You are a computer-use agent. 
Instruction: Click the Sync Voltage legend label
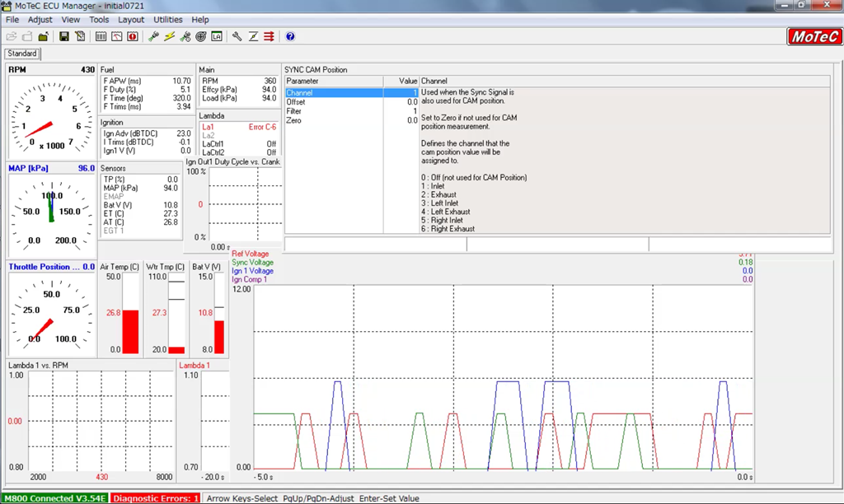tap(252, 263)
